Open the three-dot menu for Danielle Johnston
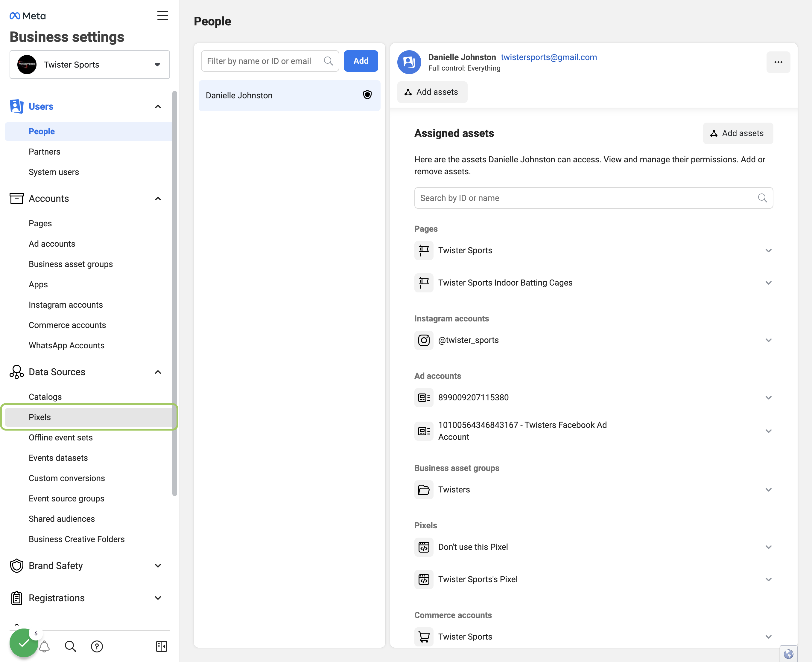The image size is (812, 662). (x=778, y=62)
